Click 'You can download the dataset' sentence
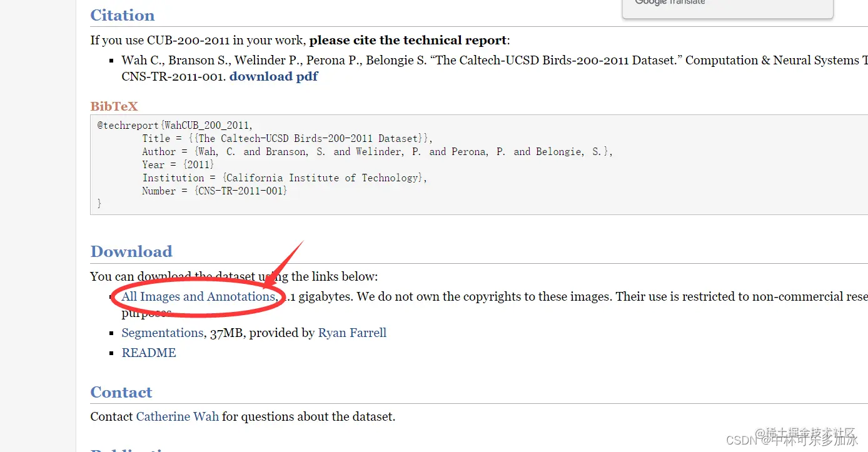This screenshot has height=452, width=868. (x=234, y=276)
